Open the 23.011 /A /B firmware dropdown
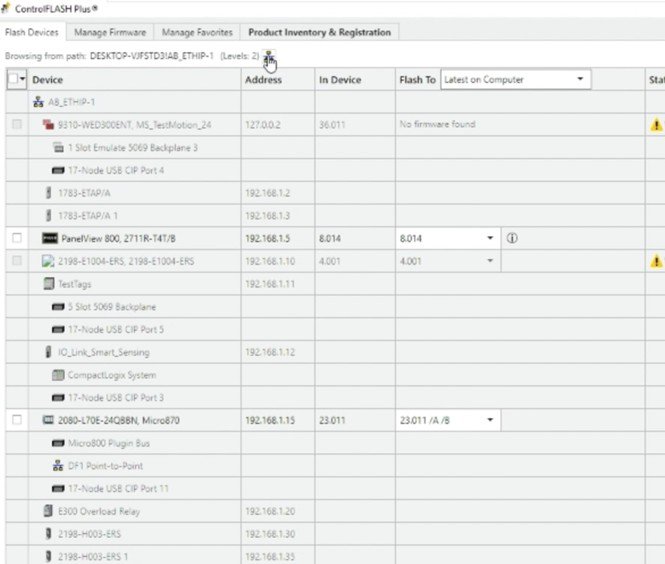The image size is (665, 564). (x=447, y=420)
